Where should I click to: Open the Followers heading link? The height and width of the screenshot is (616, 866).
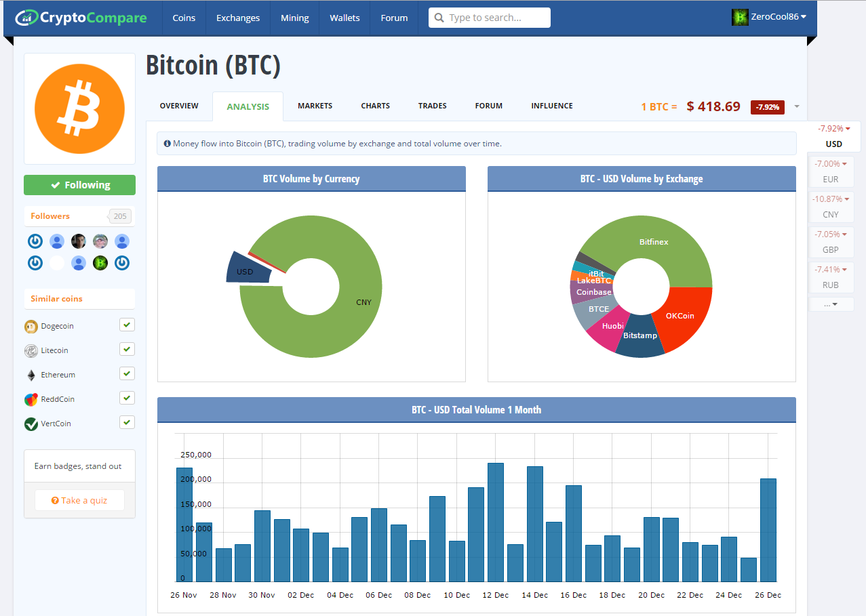[50, 216]
